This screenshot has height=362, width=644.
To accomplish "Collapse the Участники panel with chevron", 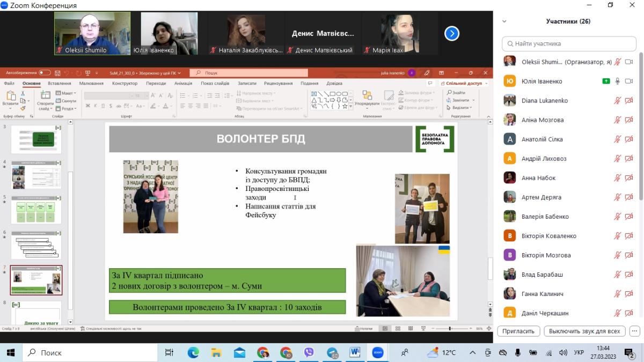I will tap(504, 21).
